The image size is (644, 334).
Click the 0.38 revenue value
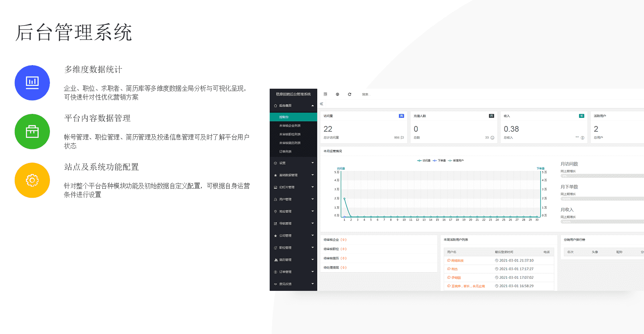[x=511, y=129]
